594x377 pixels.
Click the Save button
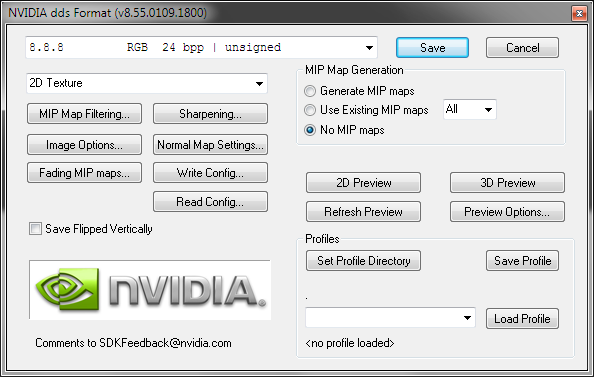point(432,48)
